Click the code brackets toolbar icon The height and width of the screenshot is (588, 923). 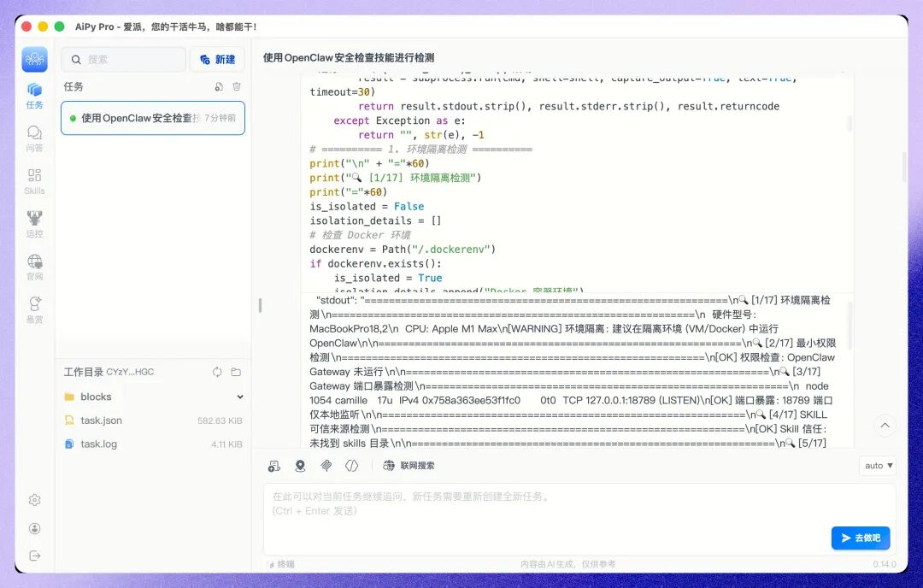click(351, 466)
